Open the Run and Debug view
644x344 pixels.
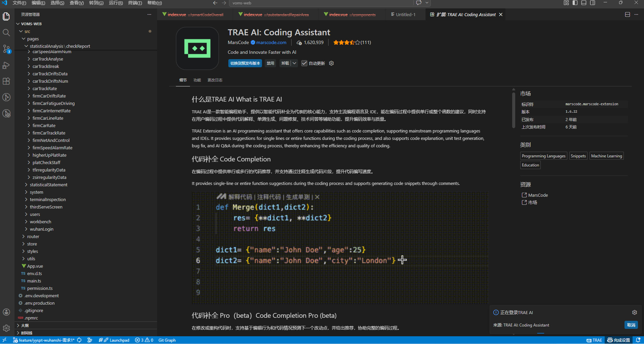click(6, 65)
